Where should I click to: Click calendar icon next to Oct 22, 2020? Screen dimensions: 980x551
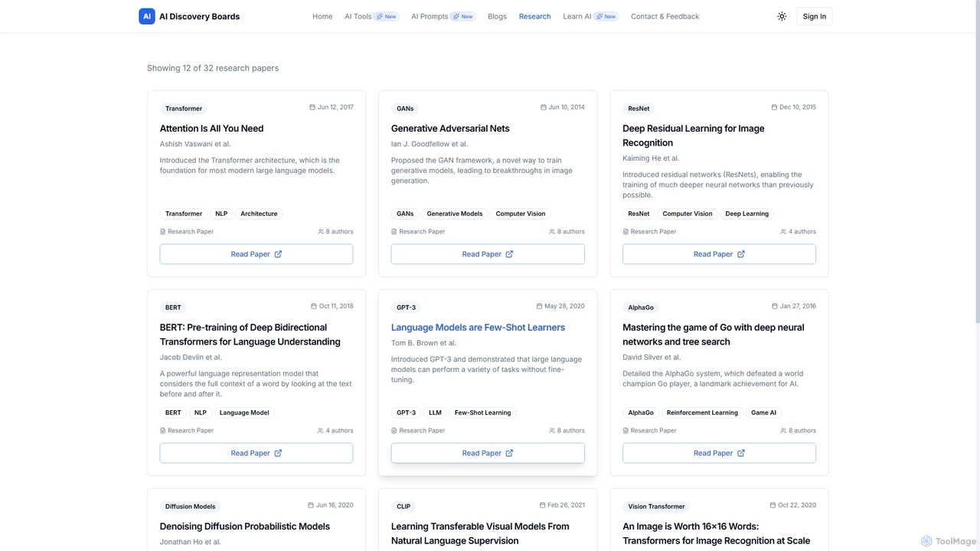point(773,505)
